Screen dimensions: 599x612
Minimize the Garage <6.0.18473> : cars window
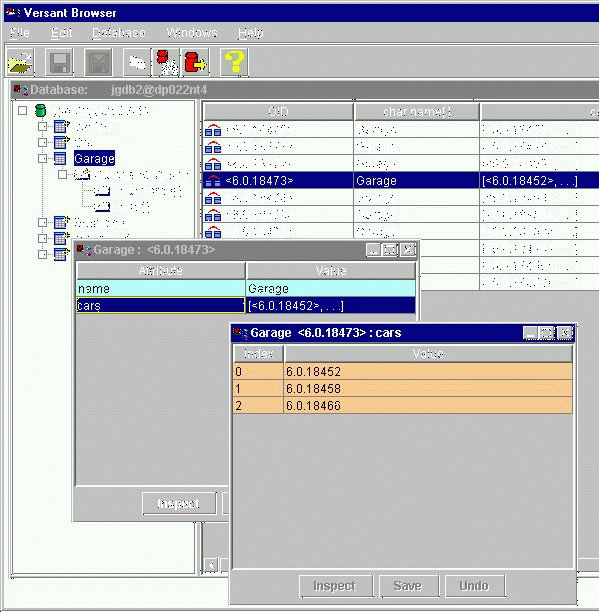coord(530,333)
